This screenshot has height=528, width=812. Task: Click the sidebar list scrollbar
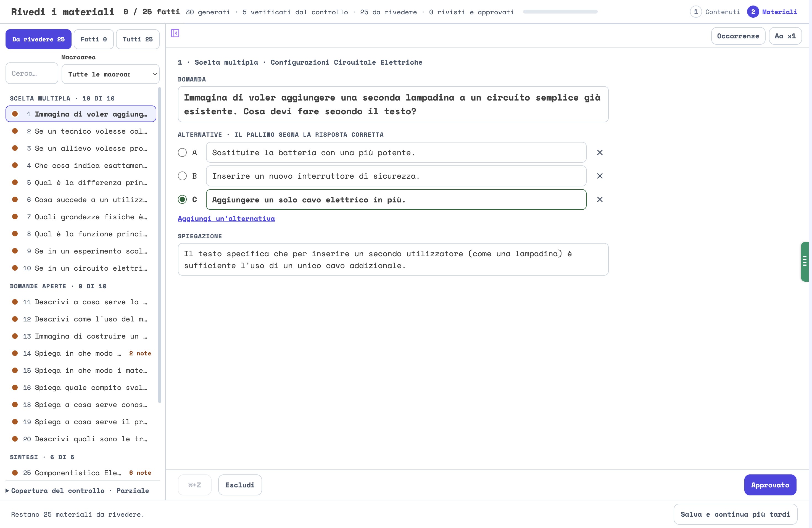[160, 245]
